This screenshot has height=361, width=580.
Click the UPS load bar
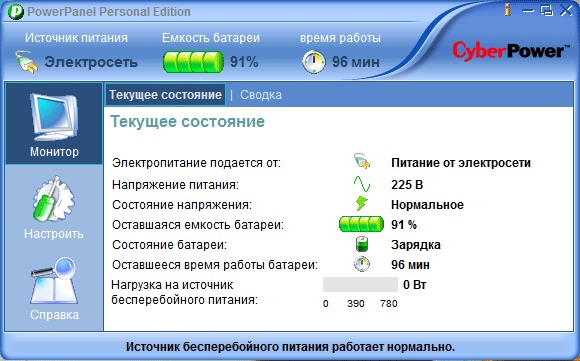360,284
